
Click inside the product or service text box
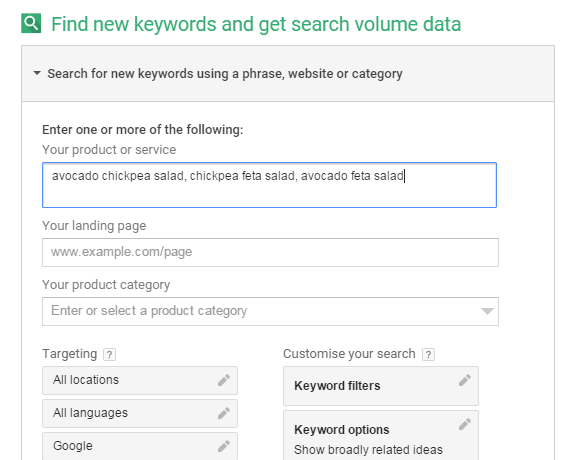pyautogui.click(x=269, y=185)
